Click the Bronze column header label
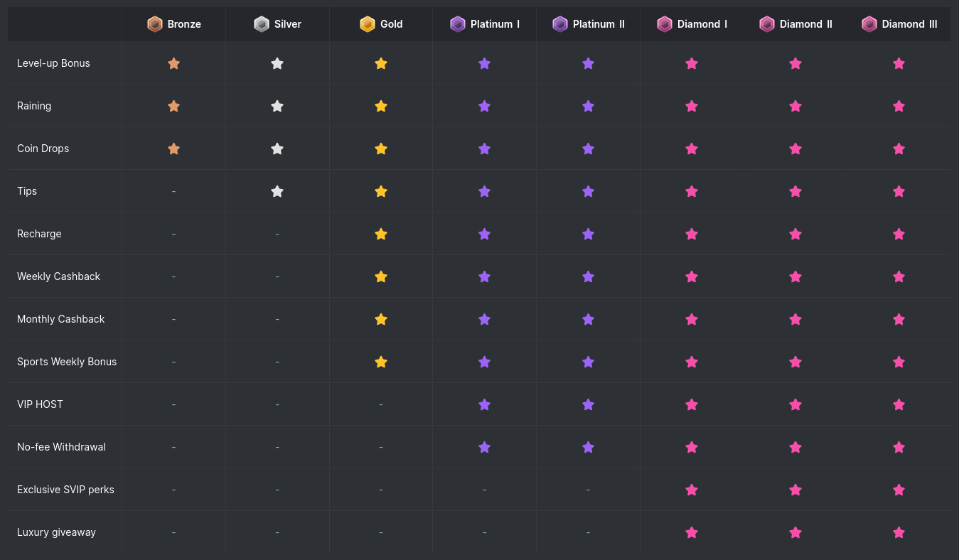The image size is (959, 560). (184, 24)
